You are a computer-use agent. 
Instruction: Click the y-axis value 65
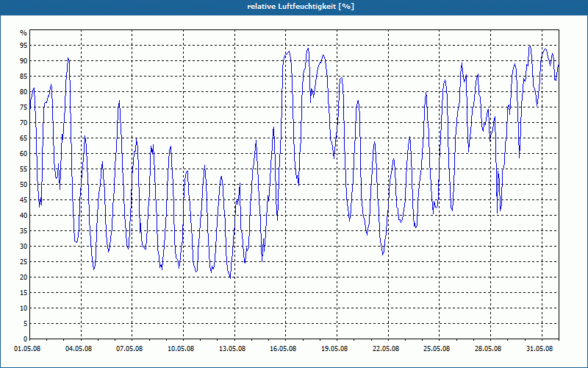click(x=24, y=138)
